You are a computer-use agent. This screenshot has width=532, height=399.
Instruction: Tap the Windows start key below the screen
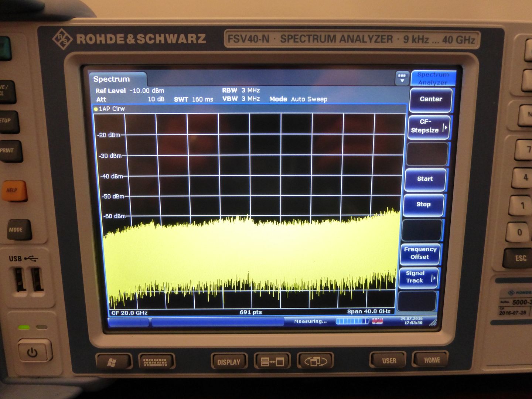click(x=113, y=362)
